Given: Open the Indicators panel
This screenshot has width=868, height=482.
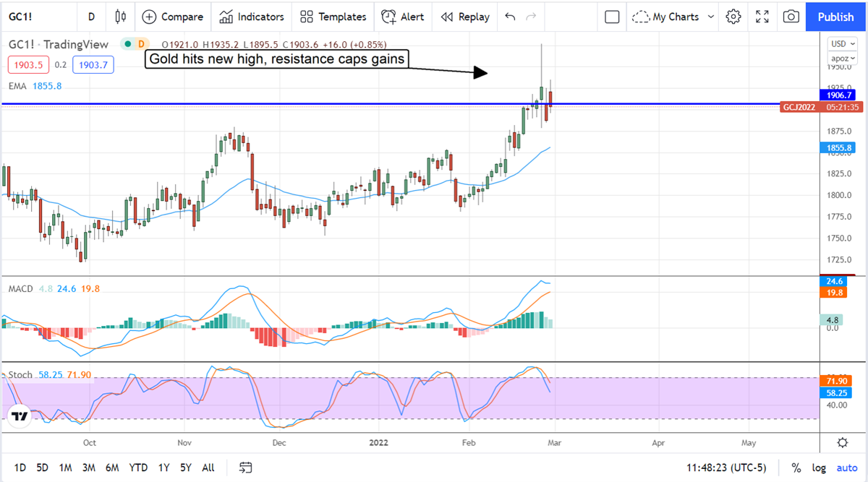Looking at the screenshot, I should tap(253, 17).
